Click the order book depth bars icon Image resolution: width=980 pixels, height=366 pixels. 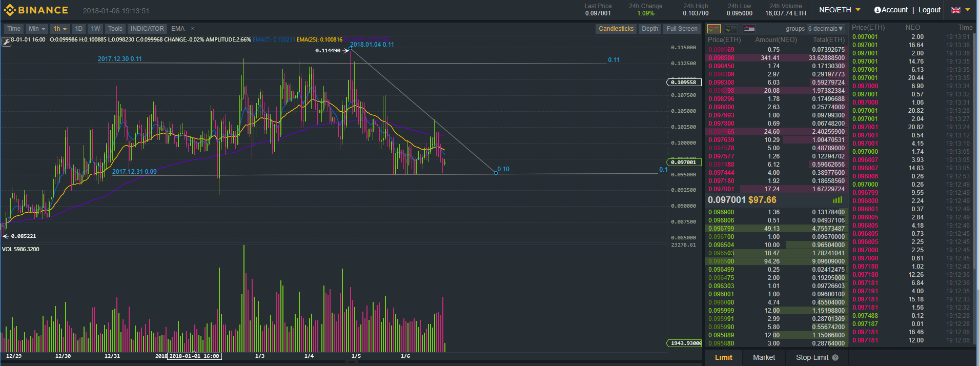point(838,200)
